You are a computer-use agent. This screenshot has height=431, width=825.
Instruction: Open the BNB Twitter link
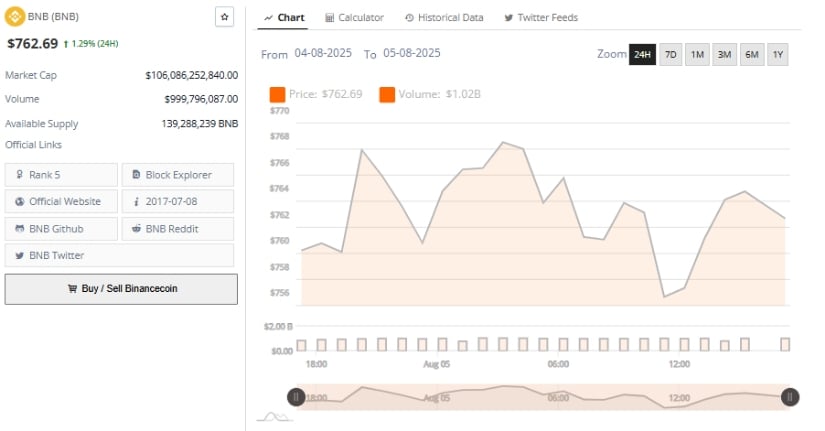(x=119, y=255)
